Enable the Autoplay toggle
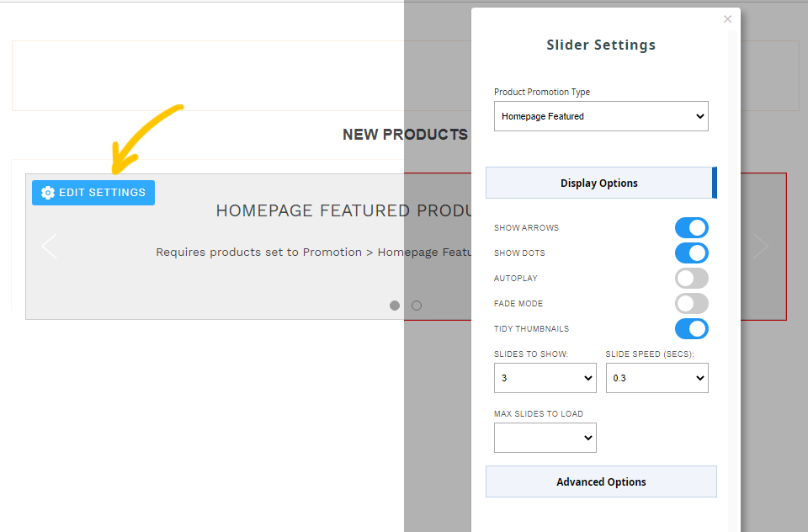This screenshot has width=808, height=532. click(x=691, y=279)
